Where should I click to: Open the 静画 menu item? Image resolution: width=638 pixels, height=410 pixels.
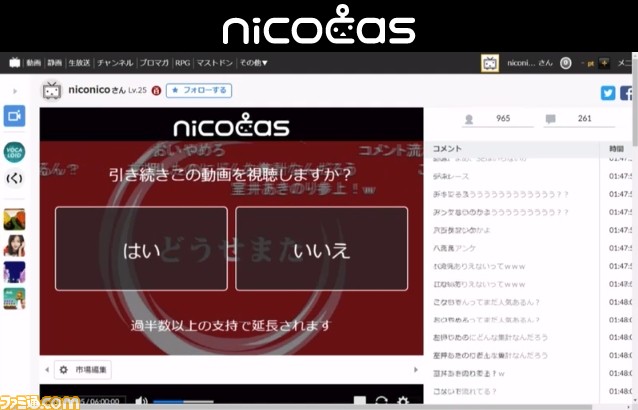pyautogui.click(x=55, y=63)
